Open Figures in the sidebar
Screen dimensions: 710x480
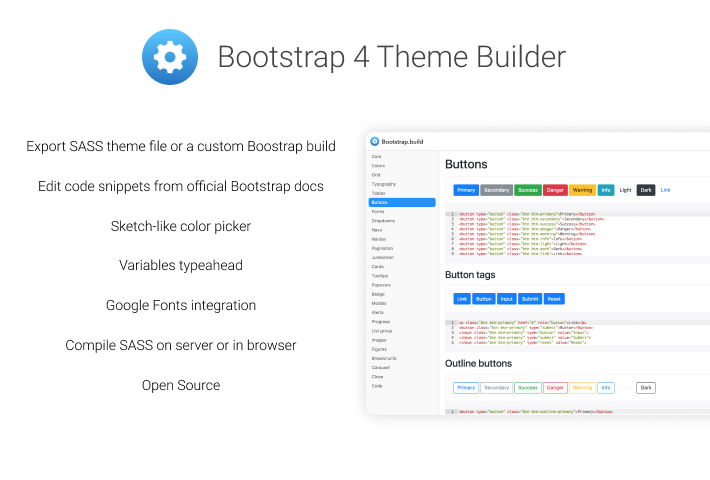379,349
